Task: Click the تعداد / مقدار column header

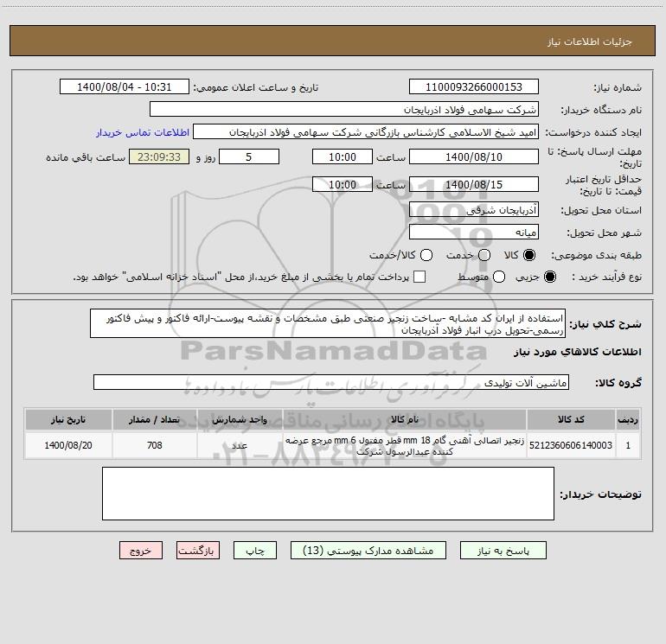Action: [155, 419]
